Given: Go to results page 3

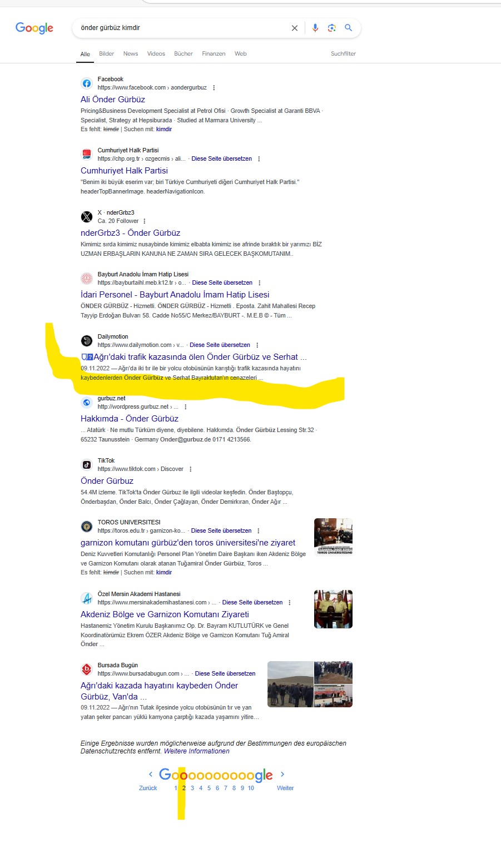Looking at the screenshot, I should coord(192,788).
